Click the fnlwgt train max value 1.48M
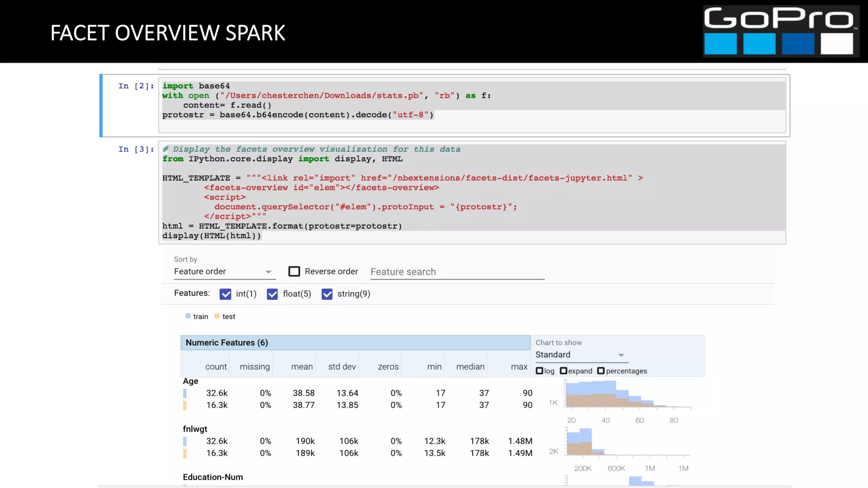This screenshot has width=868, height=488. (520, 441)
